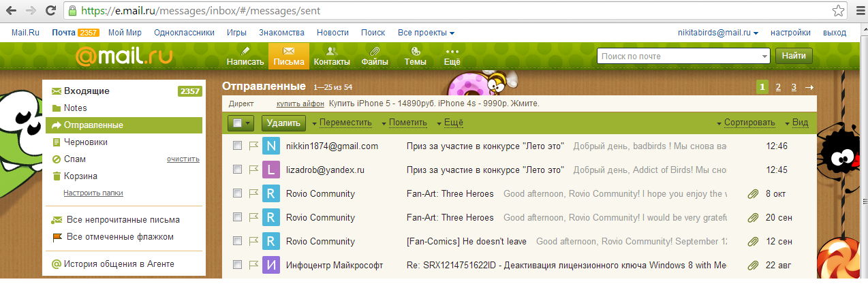
Task: Open the Вид dropdown
Action: coord(796,123)
